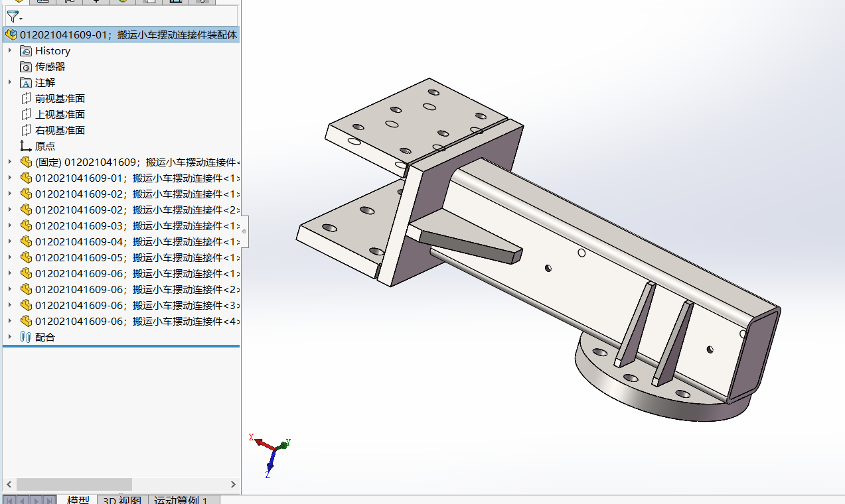
Task: Click part icon of 012021041609-02 <1>
Action: tap(26, 194)
